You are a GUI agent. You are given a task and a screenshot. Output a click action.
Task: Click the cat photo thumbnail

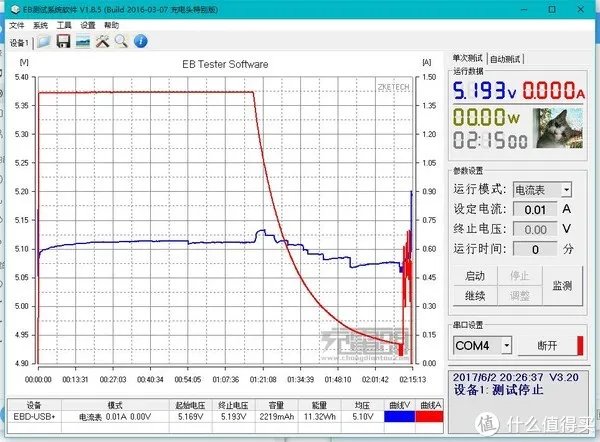558,128
